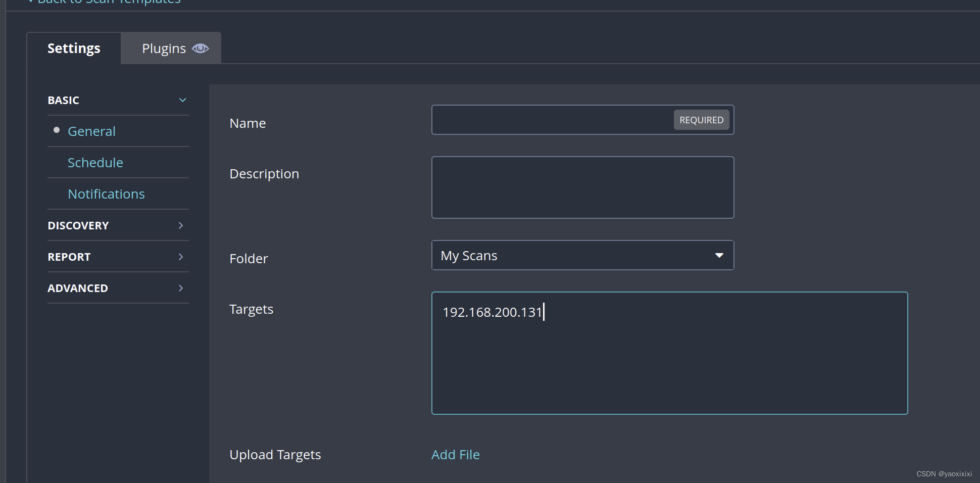Open the Schedule settings
This screenshot has height=483, width=980.
[x=95, y=163]
